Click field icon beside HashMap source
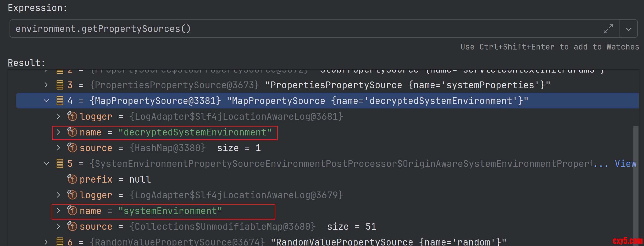This screenshot has height=246, width=644. point(72,148)
